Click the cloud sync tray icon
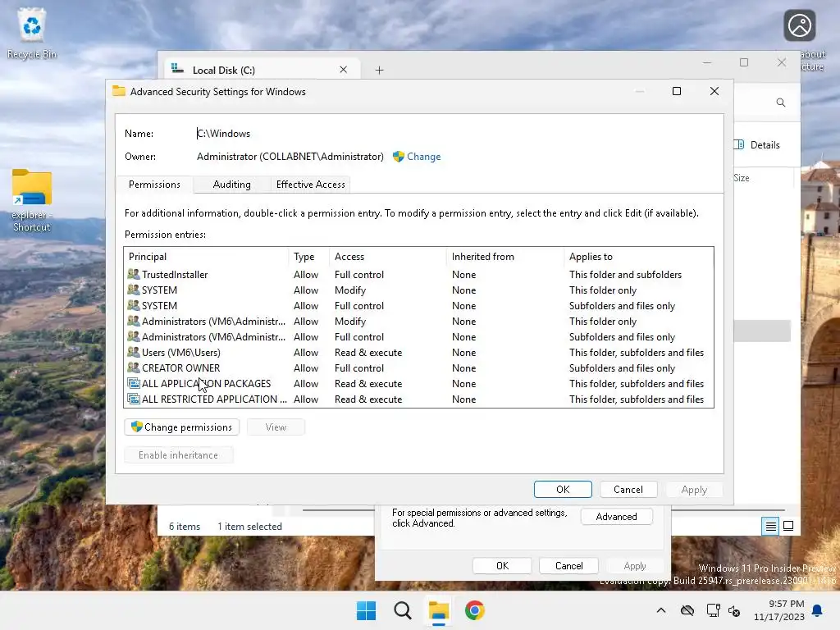This screenshot has width=840, height=630. [x=687, y=610]
